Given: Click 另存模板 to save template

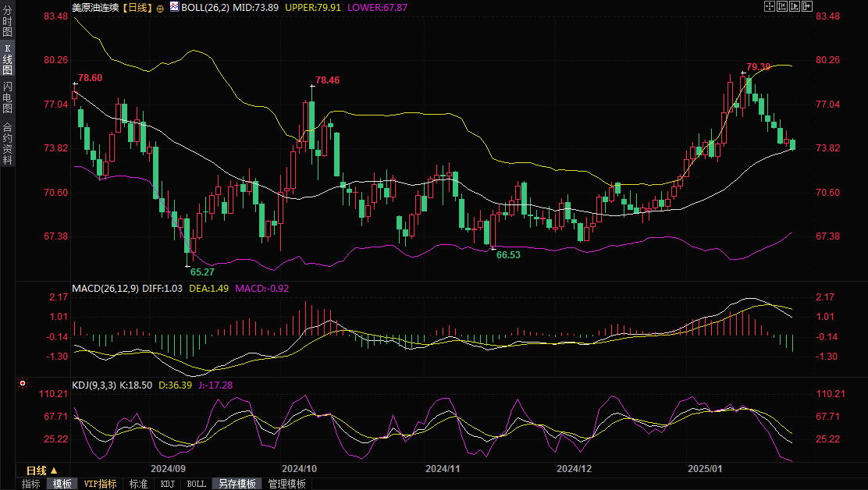Looking at the screenshot, I should coord(237,484).
